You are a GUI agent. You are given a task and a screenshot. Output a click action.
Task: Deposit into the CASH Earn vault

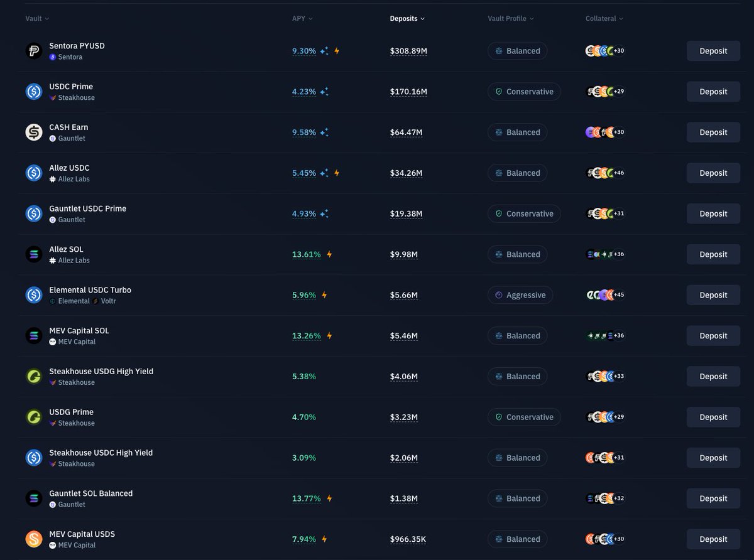coord(713,132)
